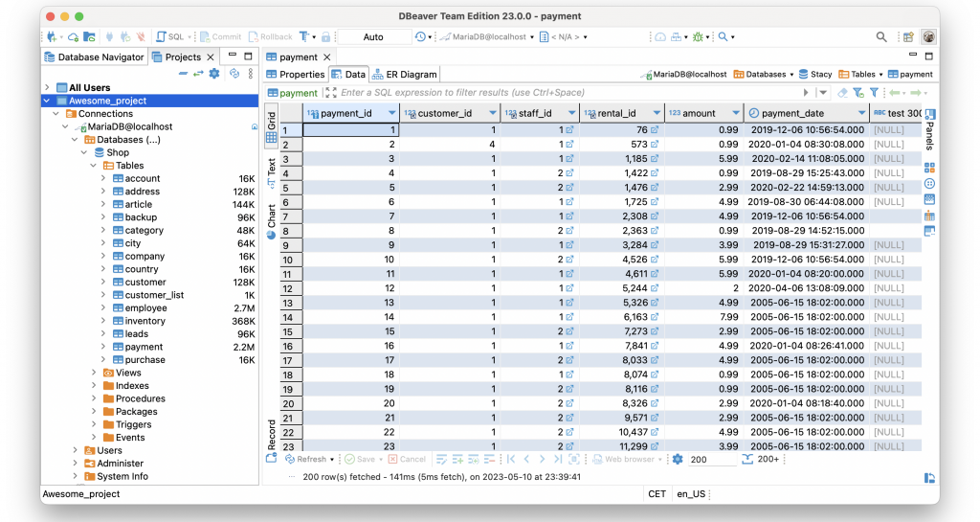Click the cloud folder explorer icon
The height and width of the screenshot is (522, 980).
tap(89, 37)
